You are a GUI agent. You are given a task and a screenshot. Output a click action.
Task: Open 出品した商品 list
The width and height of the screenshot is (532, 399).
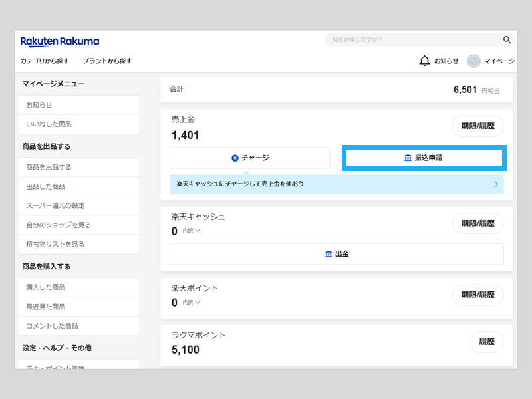[79, 187]
